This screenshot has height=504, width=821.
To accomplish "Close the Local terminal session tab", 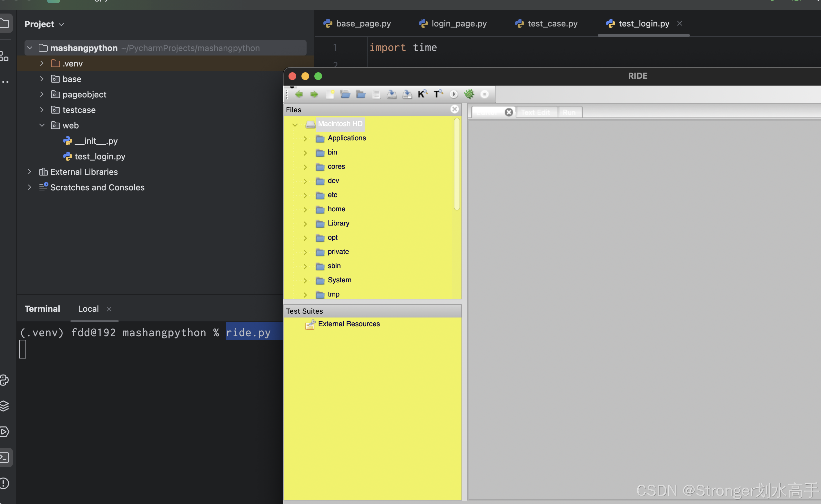I will [109, 309].
